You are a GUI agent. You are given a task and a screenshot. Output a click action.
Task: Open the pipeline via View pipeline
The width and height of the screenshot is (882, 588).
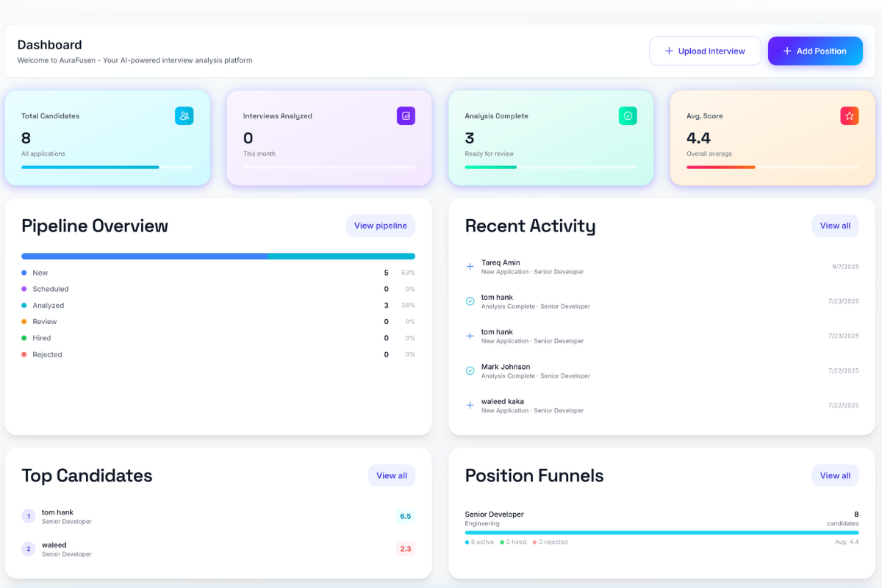[x=380, y=226]
